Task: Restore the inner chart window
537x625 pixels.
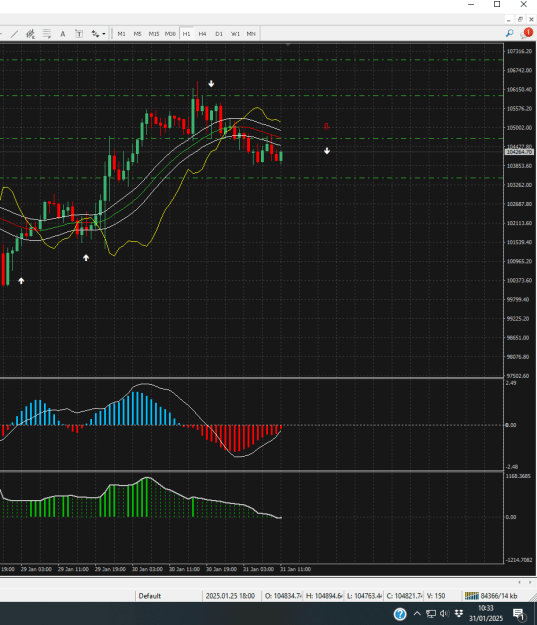Action: (x=520, y=20)
